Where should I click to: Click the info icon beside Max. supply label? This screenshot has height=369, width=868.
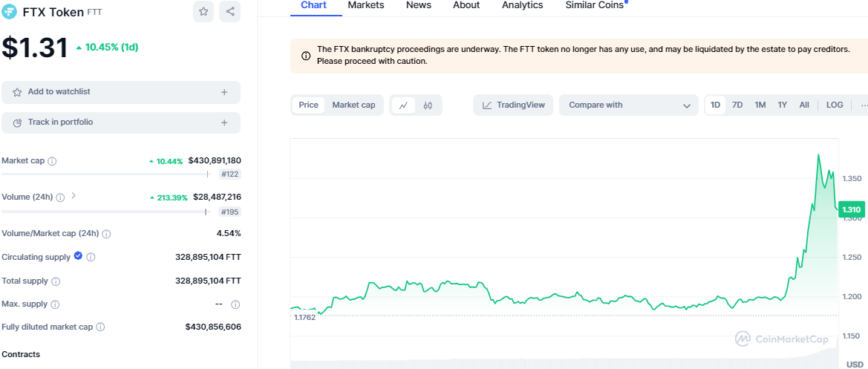(x=55, y=304)
